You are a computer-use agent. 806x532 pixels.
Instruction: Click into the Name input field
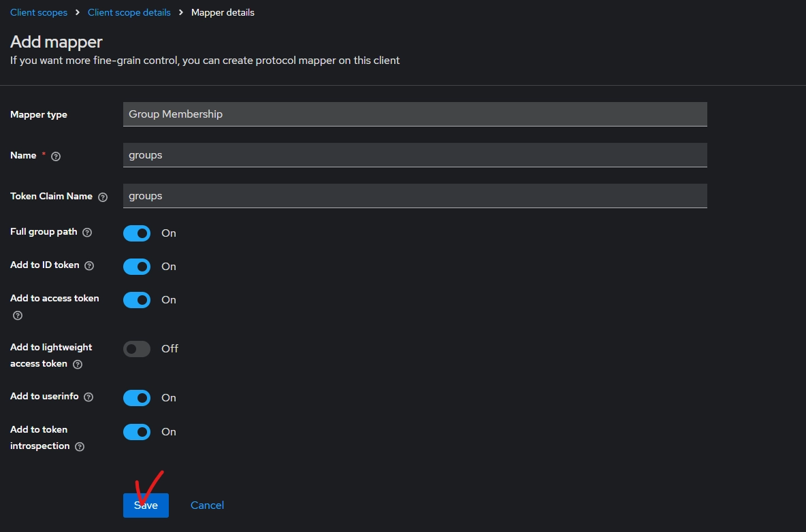pos(415,155)
